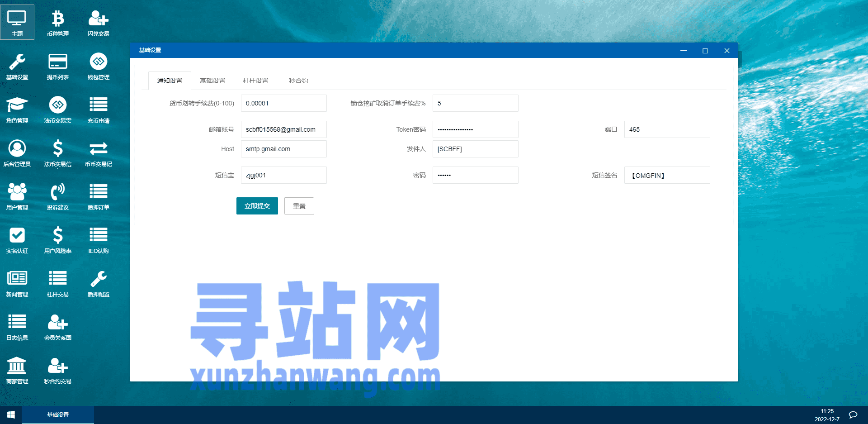Open 币币交易记 exchange arrows icon
Image resolution: width=868 pixels, height=424 pixels.
99,152
